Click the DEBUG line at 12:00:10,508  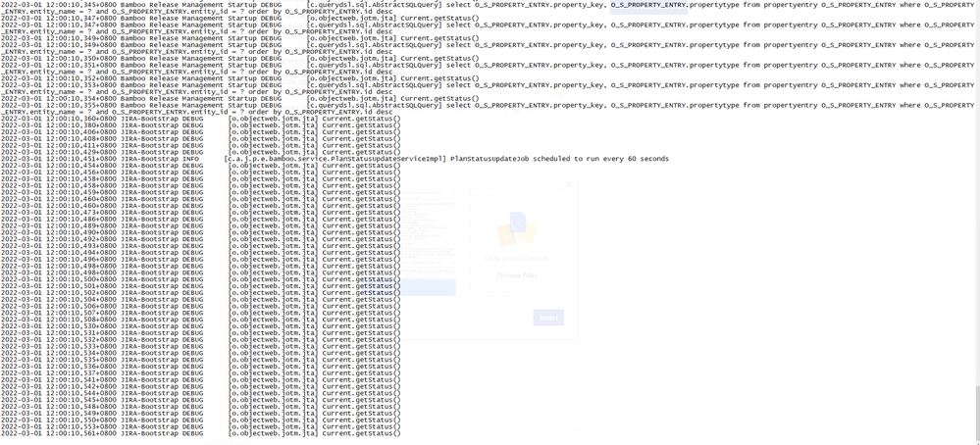pyautogui.click(x=200, y=320)
